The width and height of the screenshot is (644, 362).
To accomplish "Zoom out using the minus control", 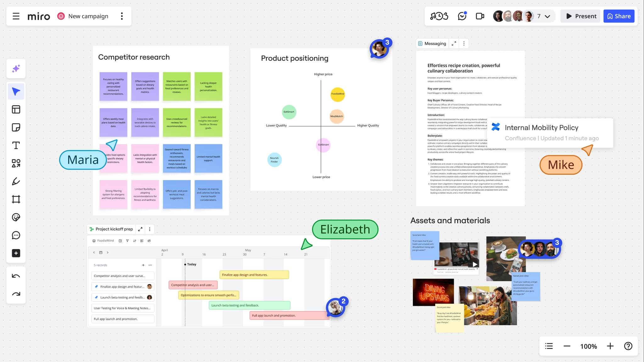I will coord(566,346).
